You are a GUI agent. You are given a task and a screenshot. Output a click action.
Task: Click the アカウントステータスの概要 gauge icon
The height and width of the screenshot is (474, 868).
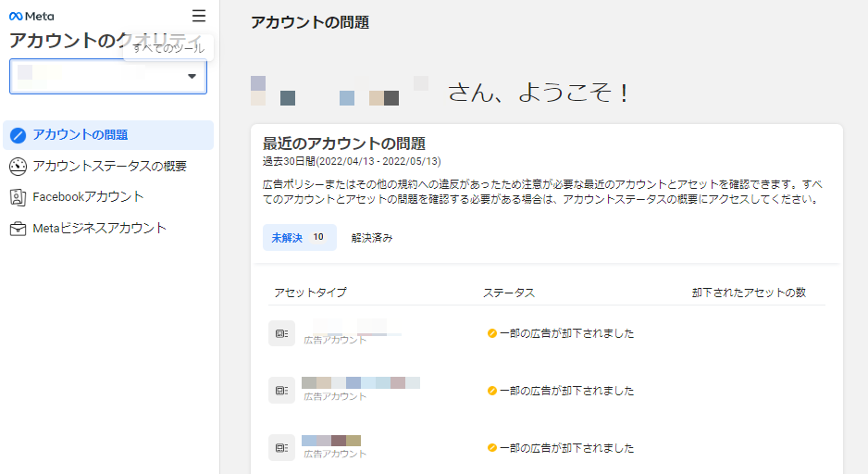coord(19,167)
